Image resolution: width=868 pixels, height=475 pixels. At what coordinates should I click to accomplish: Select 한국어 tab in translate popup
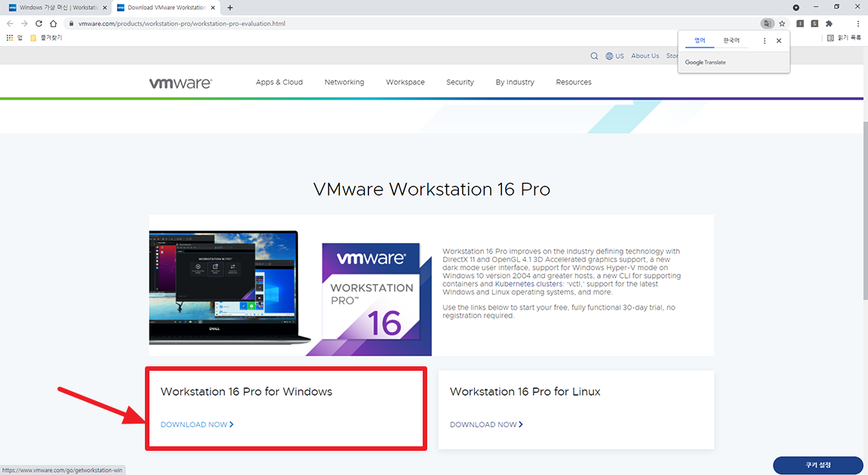pos(731,41)
